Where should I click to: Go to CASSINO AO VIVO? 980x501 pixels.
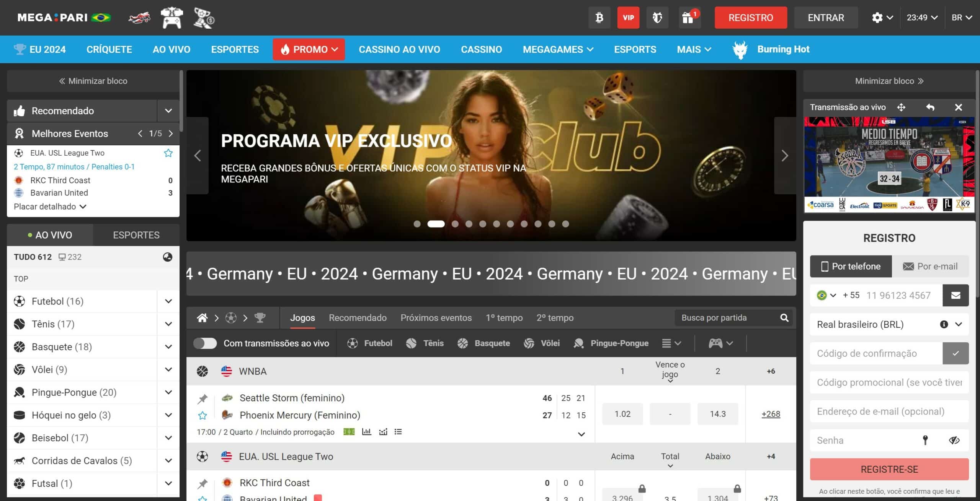pyautogui.click(x=399, y=49)
